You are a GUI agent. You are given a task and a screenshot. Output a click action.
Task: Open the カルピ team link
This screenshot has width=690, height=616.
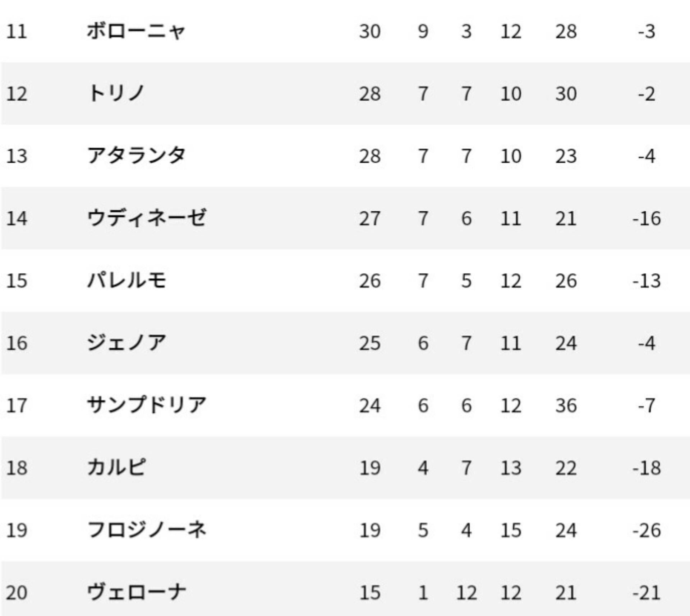(x=116, y=468)
